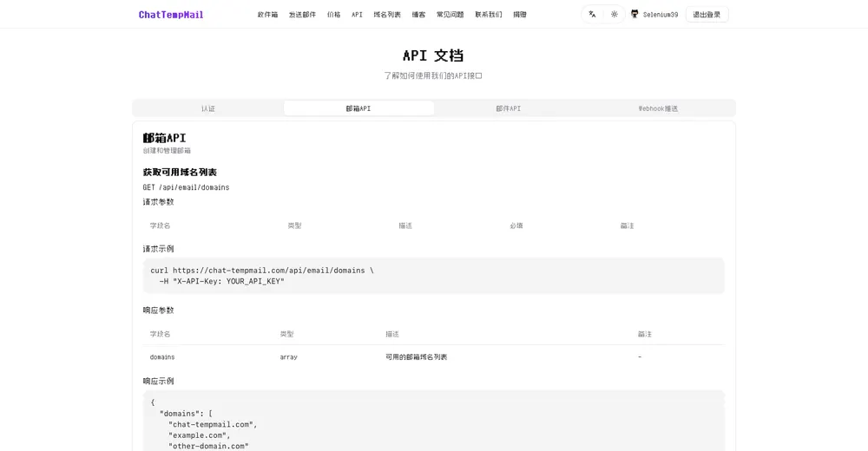Screen dimensions: 868x451
Task: Switch to the Webhook推送 tab
Action: click(x=658, y=108)
